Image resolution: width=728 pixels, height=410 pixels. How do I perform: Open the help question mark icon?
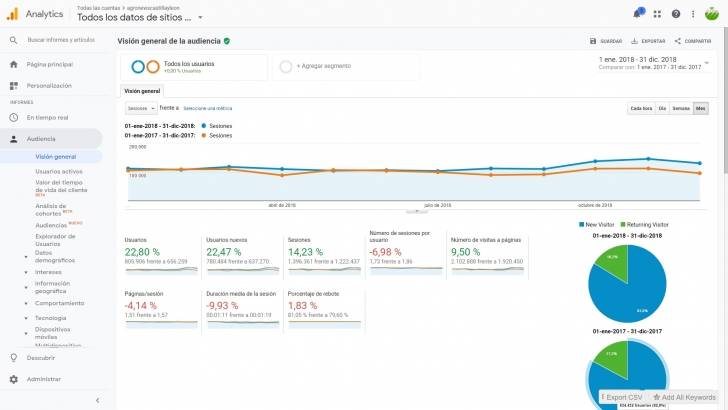coord(676,14)
